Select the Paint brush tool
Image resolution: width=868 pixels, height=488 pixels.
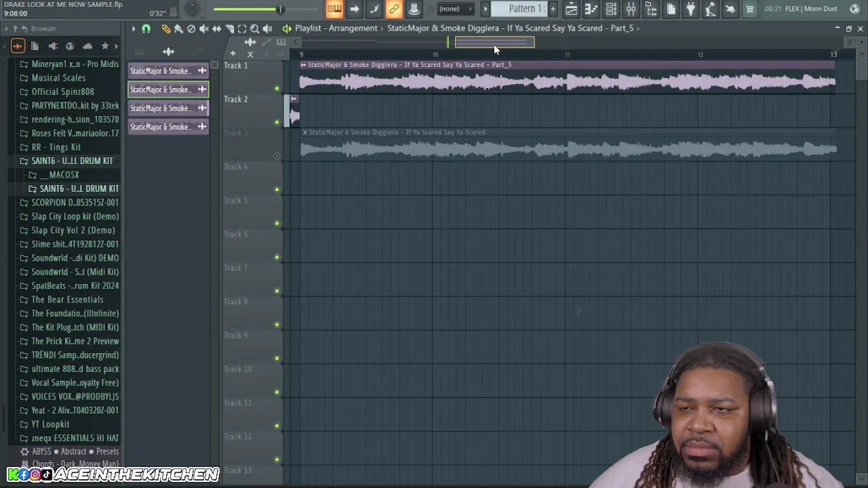tap(178, 28)
